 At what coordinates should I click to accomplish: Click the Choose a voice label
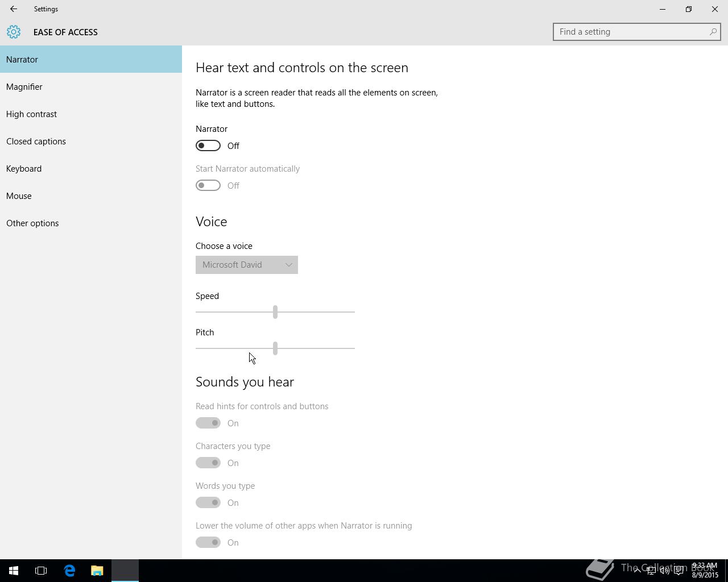tap(224, 246)
